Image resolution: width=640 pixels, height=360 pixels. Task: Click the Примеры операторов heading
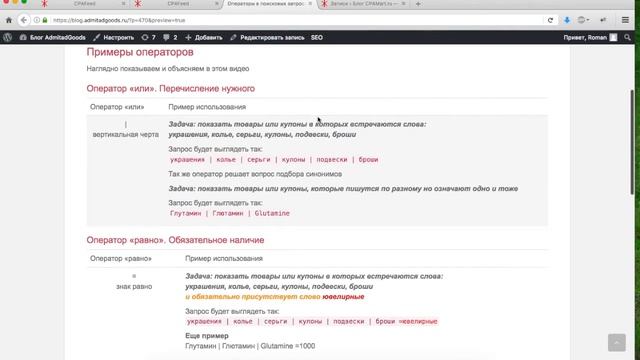point(140,52)
